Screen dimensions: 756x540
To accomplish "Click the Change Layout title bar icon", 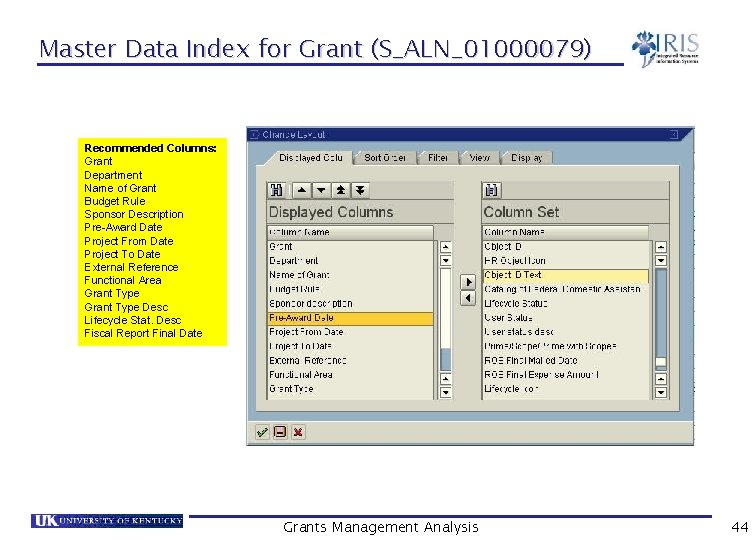I will (255, 135).
